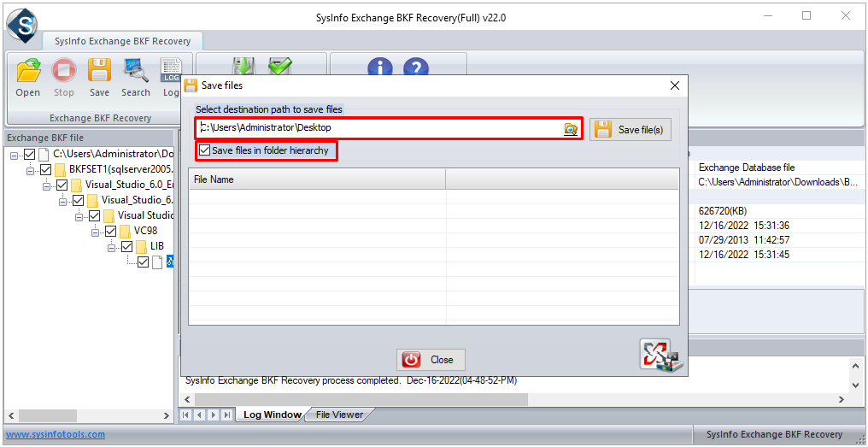Select the SysInfo Exchange BKF Recovery ribbon tab
Viewport: 868px width, 447px height.
pyautogui.click(x=122, y=41)
